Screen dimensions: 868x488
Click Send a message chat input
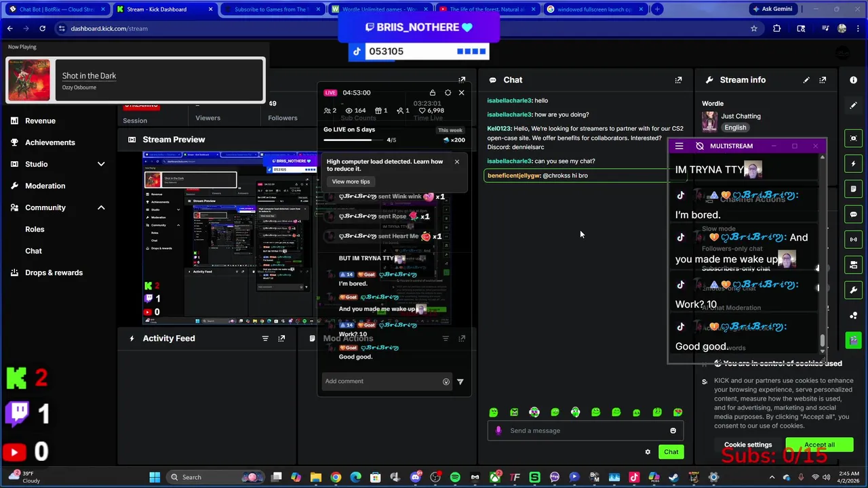[585, 430]
